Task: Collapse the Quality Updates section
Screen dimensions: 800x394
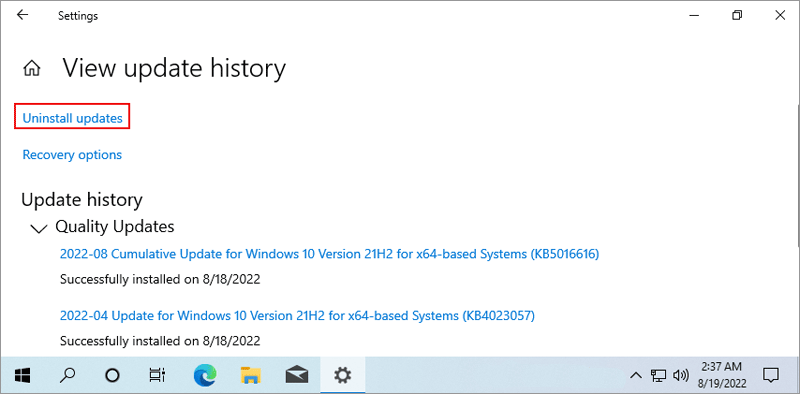Action: 38,229
